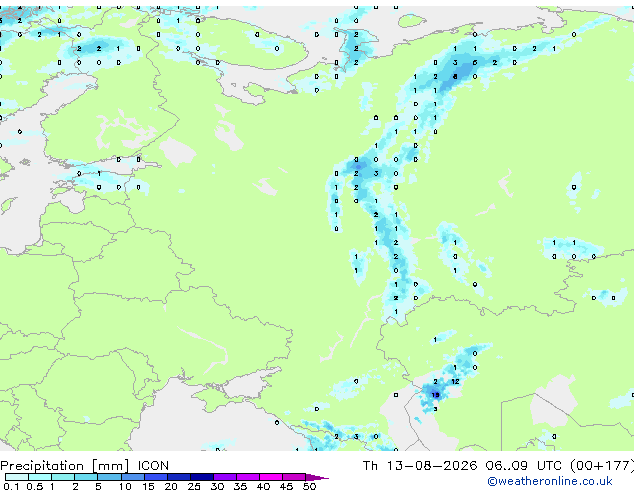Click the above-50 mm arrow legend tip
Viewport: 634px width, 490px height.
click(317, 477)
